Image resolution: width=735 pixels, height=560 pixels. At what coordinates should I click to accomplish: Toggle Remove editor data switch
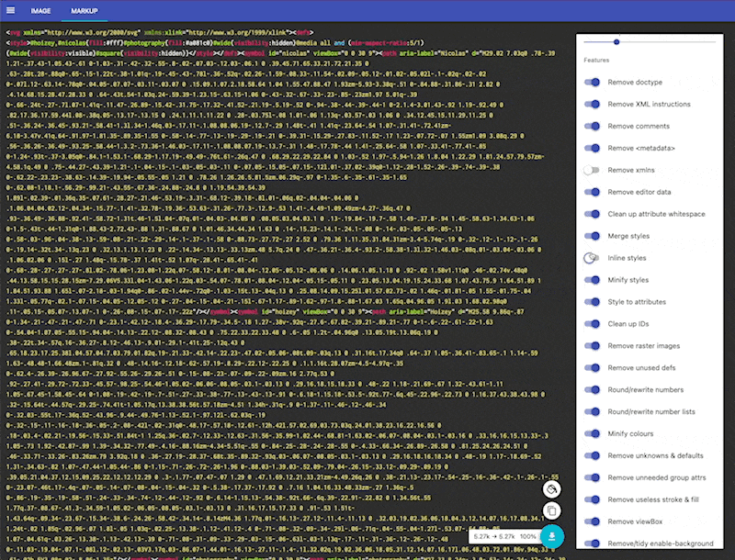click(592, 193)
